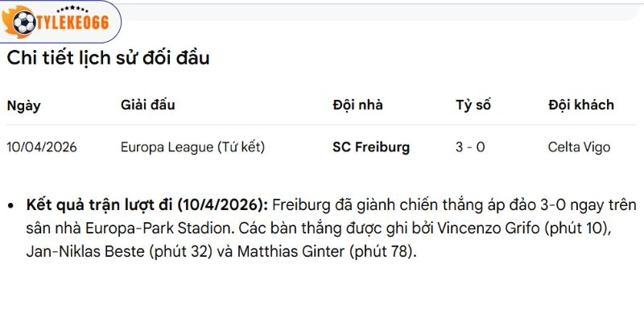Click the Ngày column header
The width and height of the screenshot is (644, 322).
(x=23, y=105)
